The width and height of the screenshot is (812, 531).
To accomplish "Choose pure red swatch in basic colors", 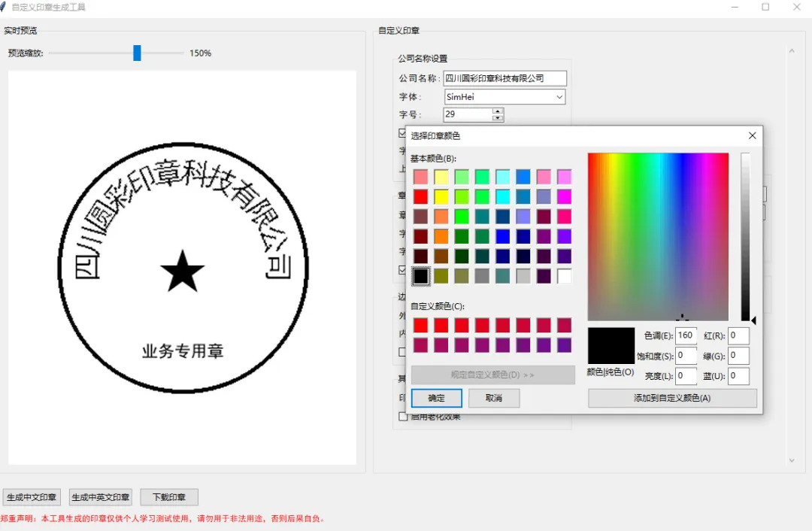I will [420, 197].
